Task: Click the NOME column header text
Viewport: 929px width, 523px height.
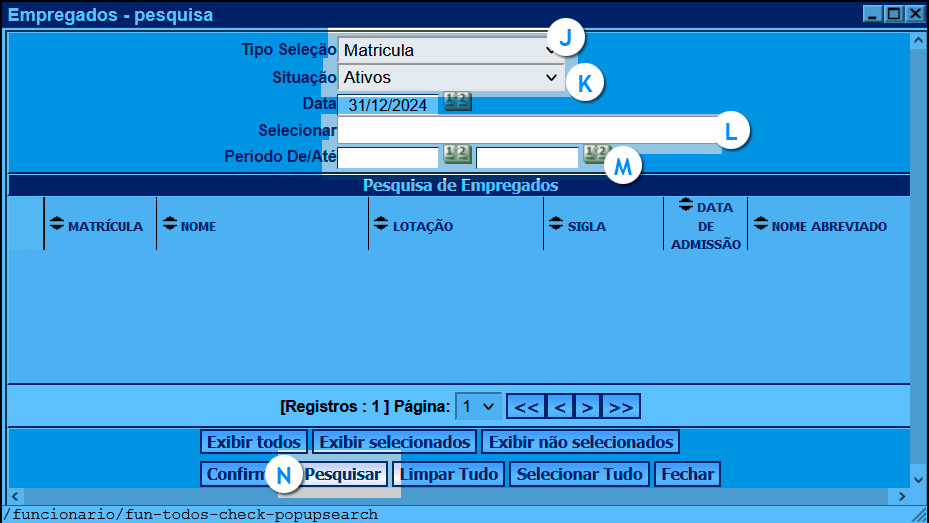Action: [198, 226]
